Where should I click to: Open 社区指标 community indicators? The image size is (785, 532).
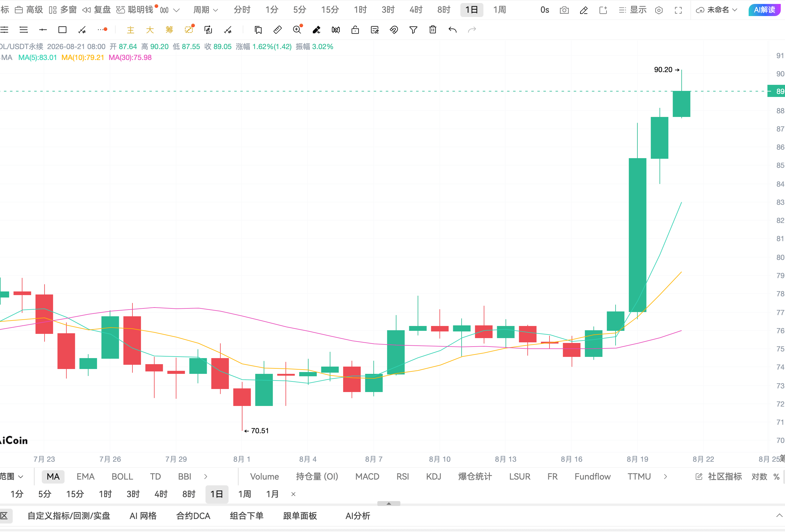pos(719,477)
